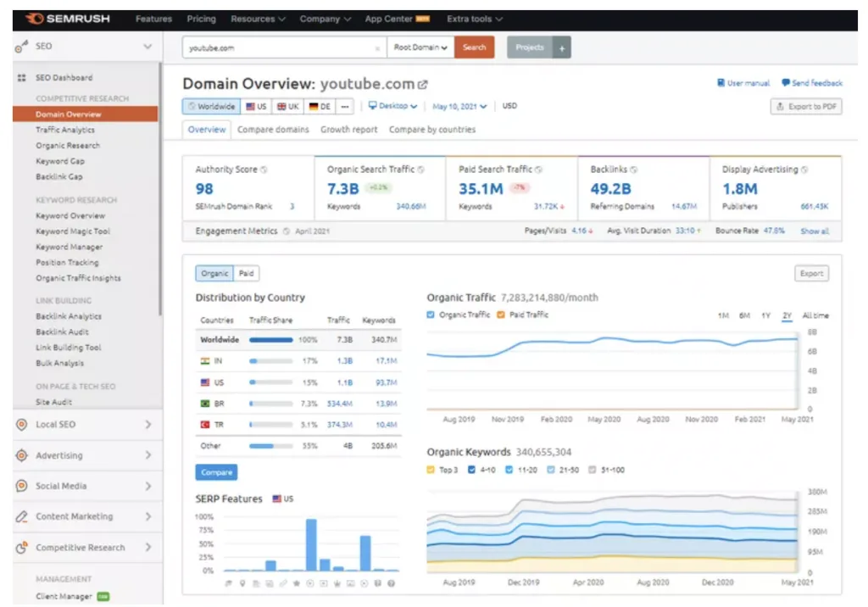
Task: Click the youtube.com domain input field
Action: [285, 48]
